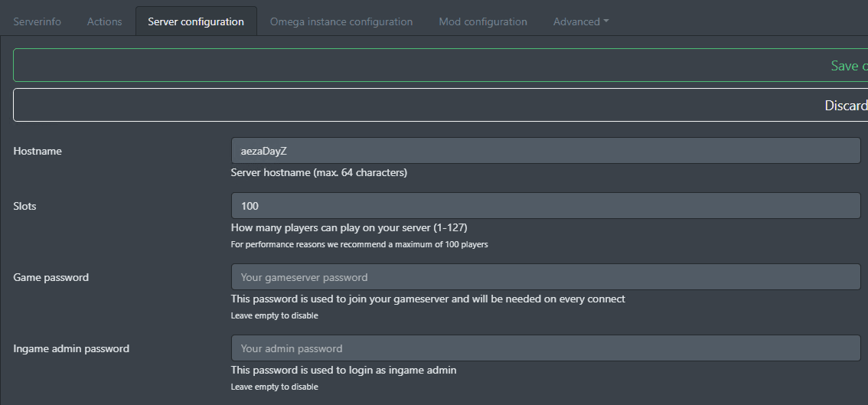This screenshot has height=405, width=868.
Task: Click the Slots field showing 100
Action: click(545, 206)
